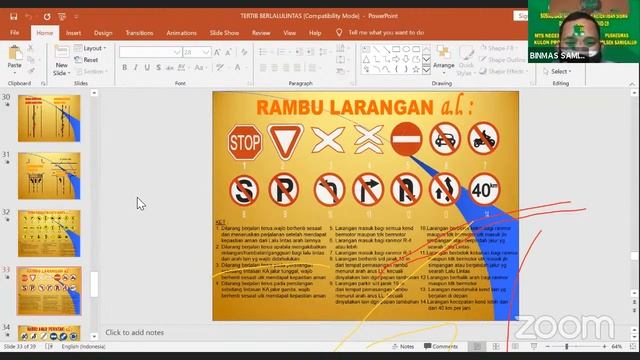
Task: Click the Increase List Level icon
Action: click(310, 52)
